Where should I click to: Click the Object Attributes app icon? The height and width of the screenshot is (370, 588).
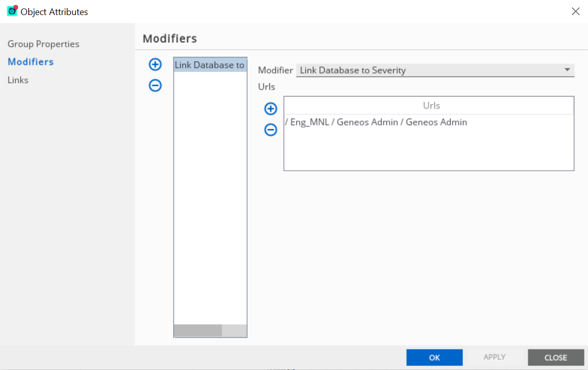[x=12, y=11]
